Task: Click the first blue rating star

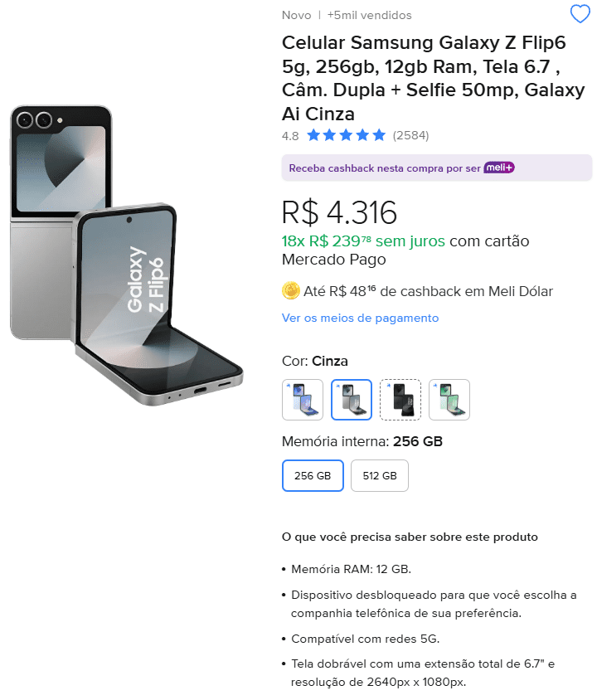Action: (313, 135)
